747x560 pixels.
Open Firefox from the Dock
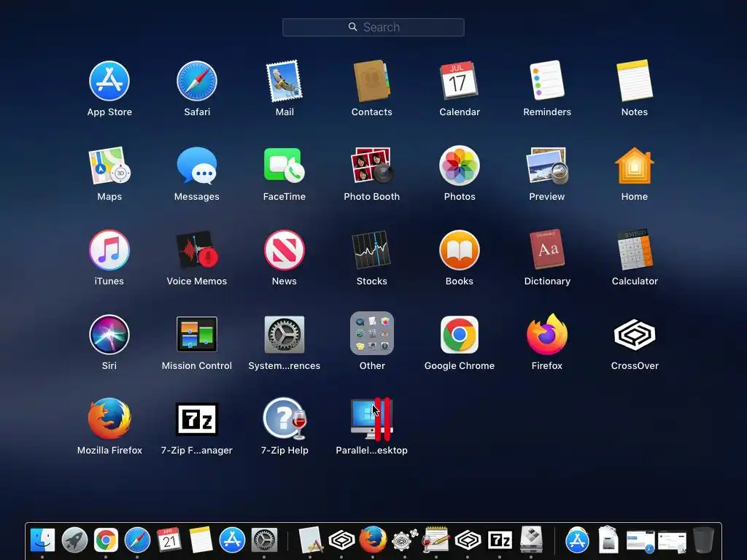pos(373,540)
